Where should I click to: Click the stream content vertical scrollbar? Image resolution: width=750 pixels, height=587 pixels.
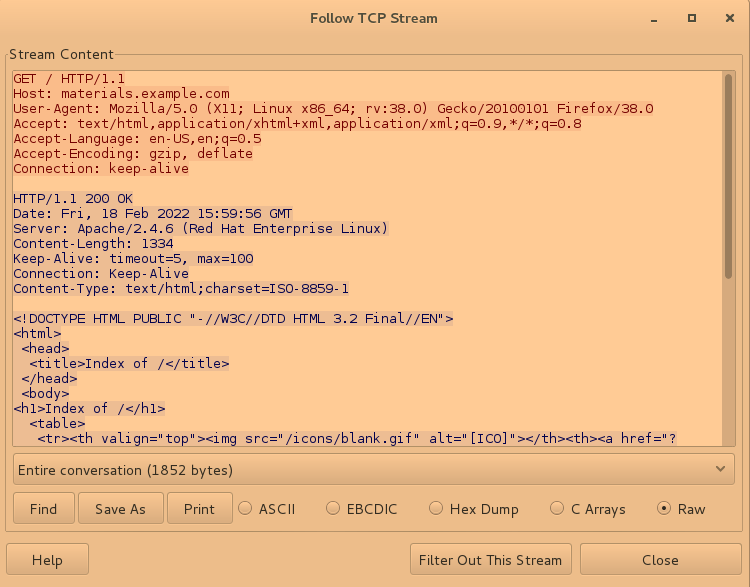click(x=729, y=180)
